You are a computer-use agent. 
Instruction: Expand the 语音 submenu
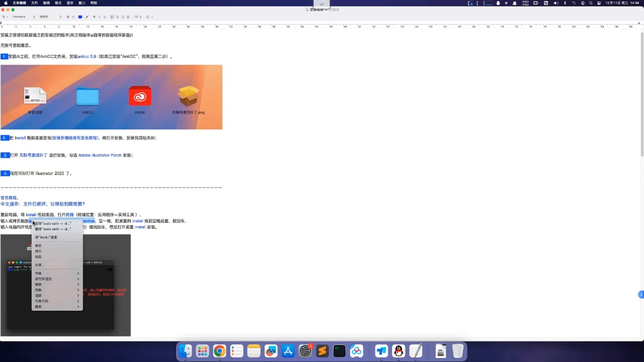coord(57,296)
